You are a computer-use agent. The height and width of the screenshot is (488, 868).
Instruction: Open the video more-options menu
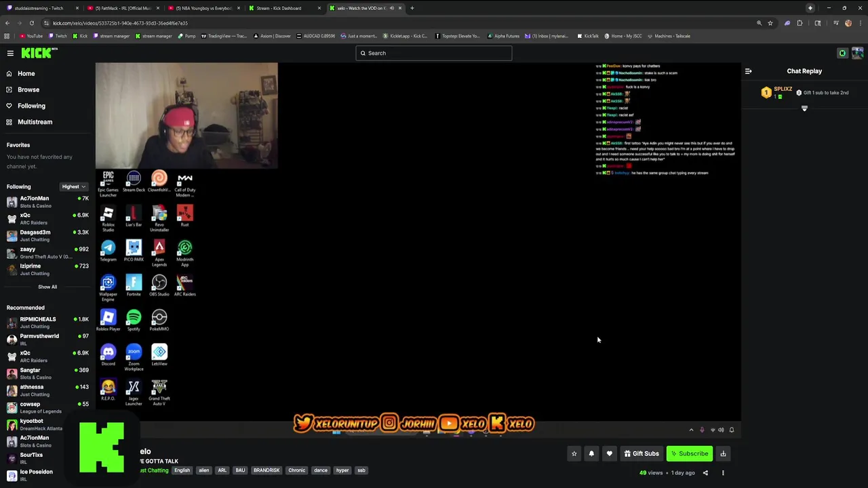pos(723,473)
